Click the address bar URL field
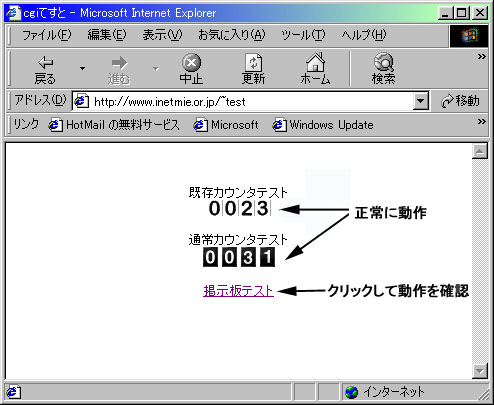Screen dimensions: 494x405 tap(243, 101)
